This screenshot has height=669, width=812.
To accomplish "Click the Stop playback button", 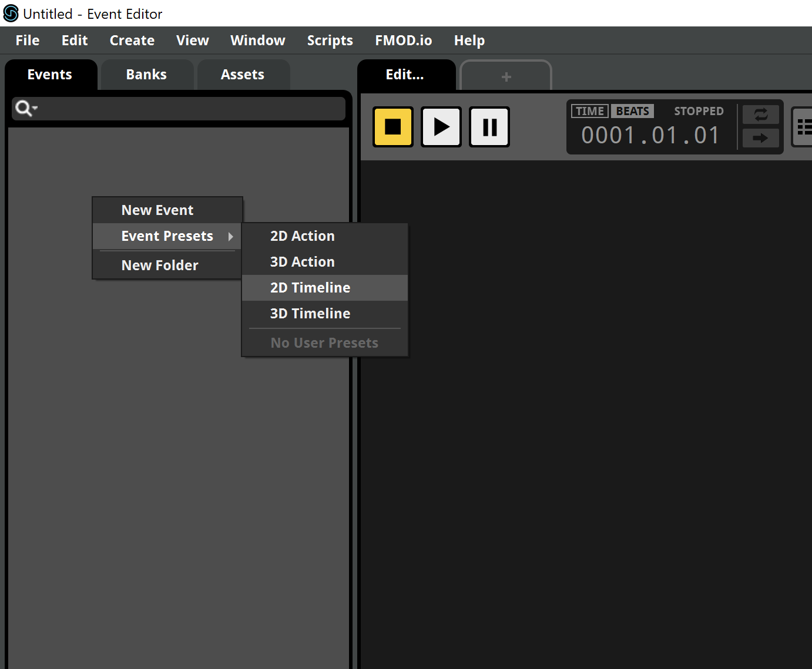I will pos(393,127).
